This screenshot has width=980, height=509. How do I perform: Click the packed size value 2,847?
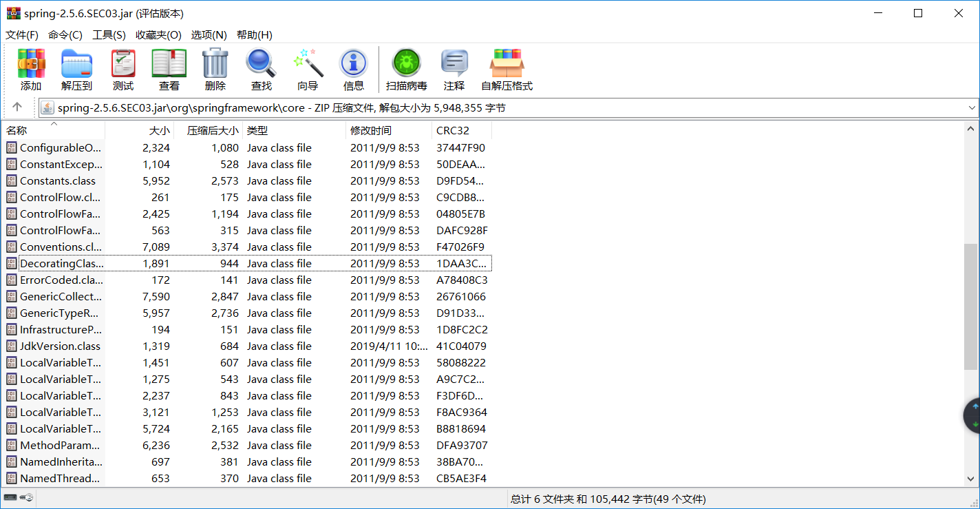225,296
